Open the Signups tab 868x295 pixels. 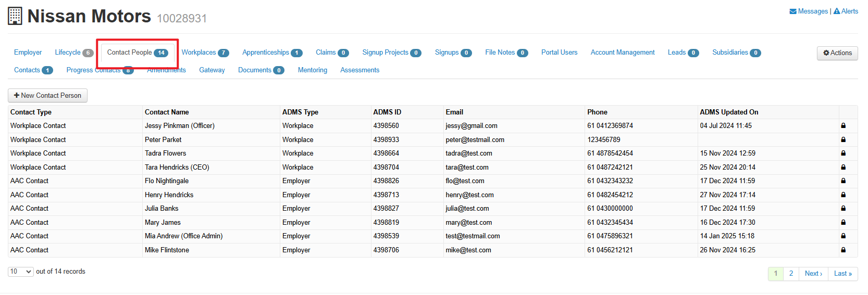click(453, 53)
